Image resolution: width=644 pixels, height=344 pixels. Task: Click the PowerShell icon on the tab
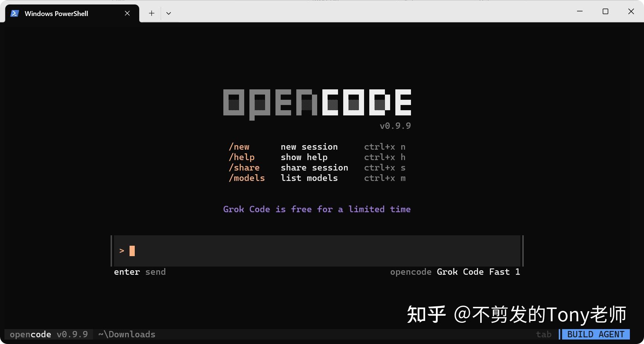(x=14, y=13)
